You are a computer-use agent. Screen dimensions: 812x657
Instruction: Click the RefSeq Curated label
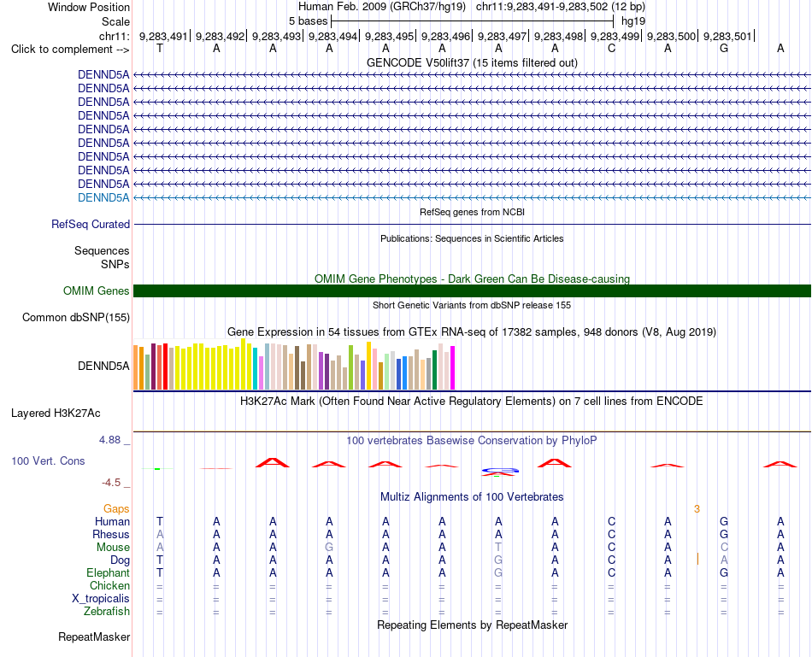coord(91,224)
